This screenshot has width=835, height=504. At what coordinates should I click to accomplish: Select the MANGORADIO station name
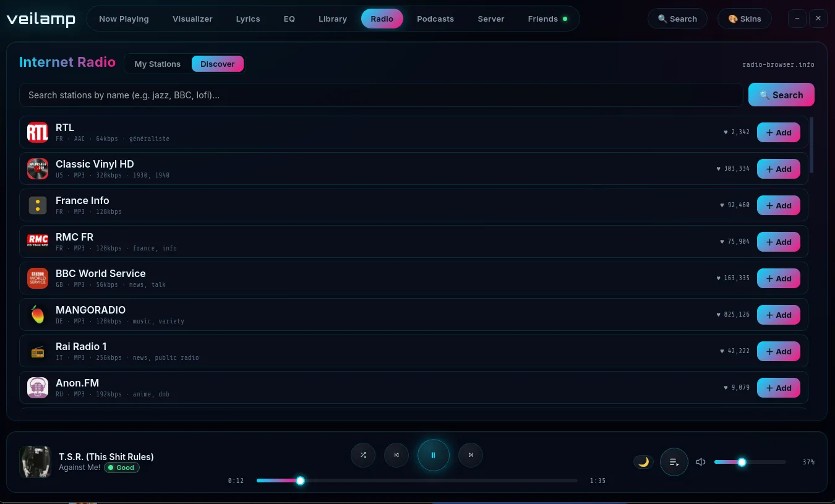(x=90, y=310)
